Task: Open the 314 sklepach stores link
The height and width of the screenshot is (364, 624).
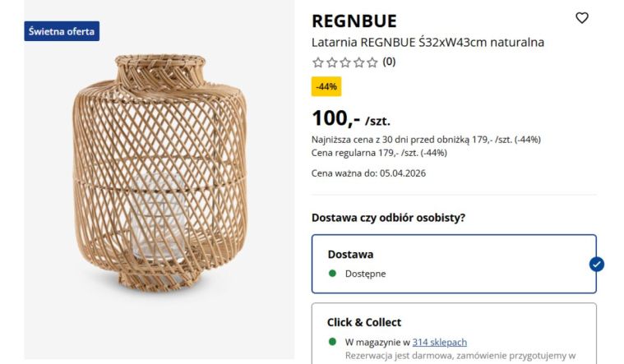Action: tap(440, 342)
